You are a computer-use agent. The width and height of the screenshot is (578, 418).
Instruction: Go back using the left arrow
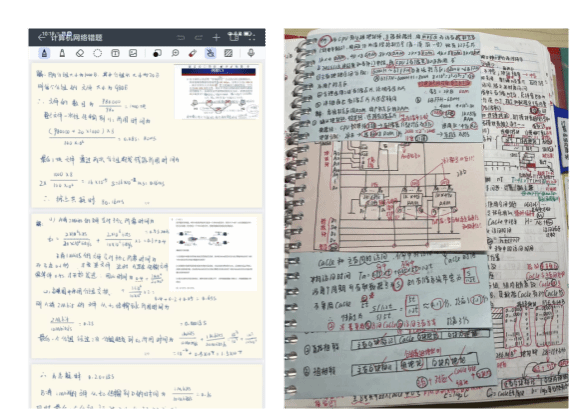pyautogui.click(x=41, y=37)
